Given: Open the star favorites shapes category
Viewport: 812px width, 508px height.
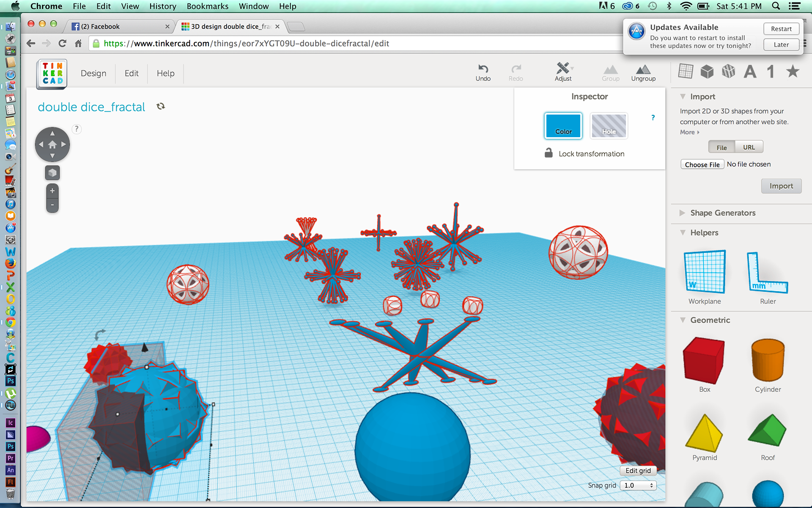Looking at the screenshot, I should pos(793,71).
